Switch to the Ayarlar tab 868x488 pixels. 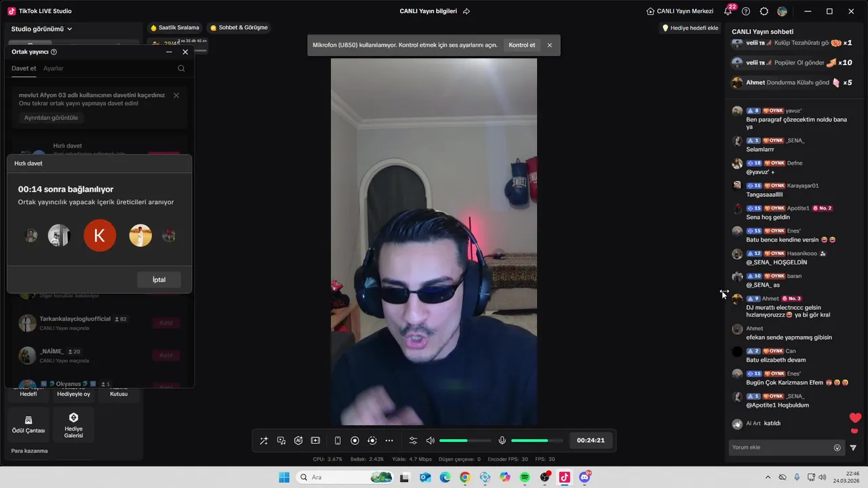[x=54, y=68]
